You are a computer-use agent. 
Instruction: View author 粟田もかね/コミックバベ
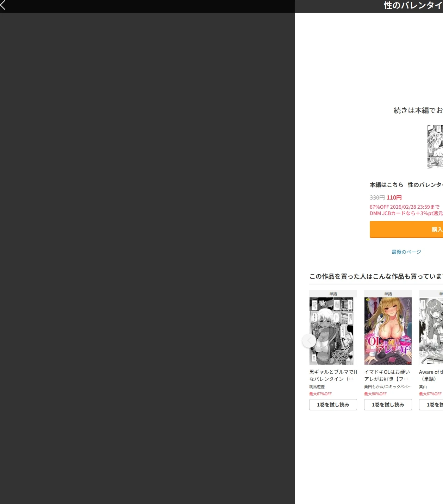(x=388, y=387)
